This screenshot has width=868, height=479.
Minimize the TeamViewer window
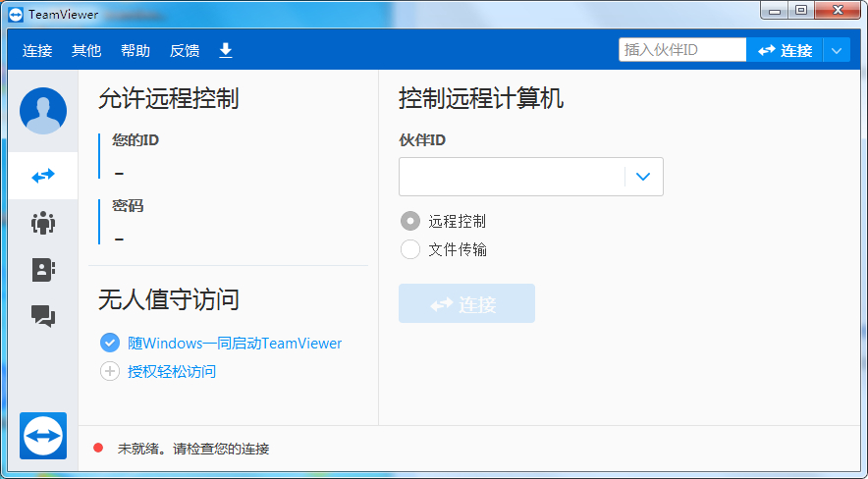click(775, 10)
